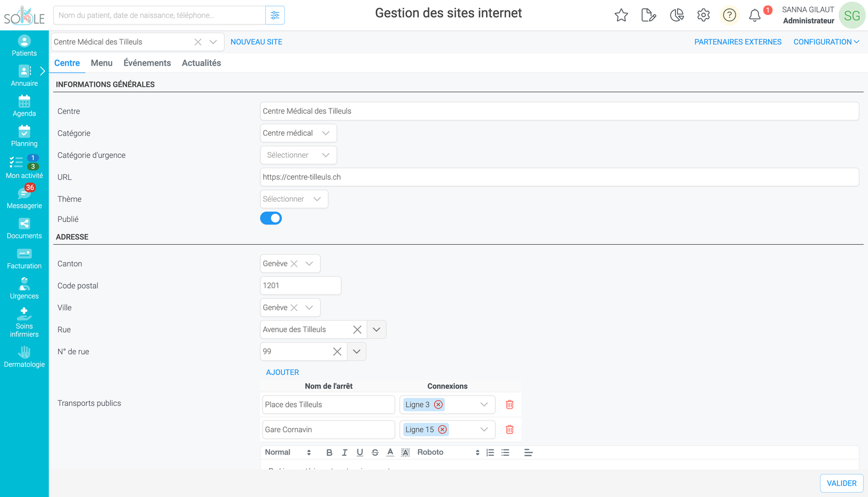
Task: Open the settings gear icon
Action: pyautogui.click(x=704, y=15)
